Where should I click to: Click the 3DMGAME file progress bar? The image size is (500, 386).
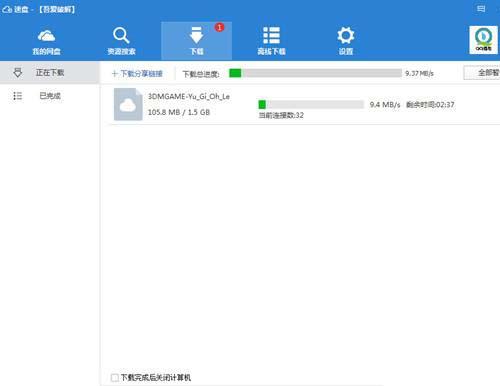pos(311,104)
